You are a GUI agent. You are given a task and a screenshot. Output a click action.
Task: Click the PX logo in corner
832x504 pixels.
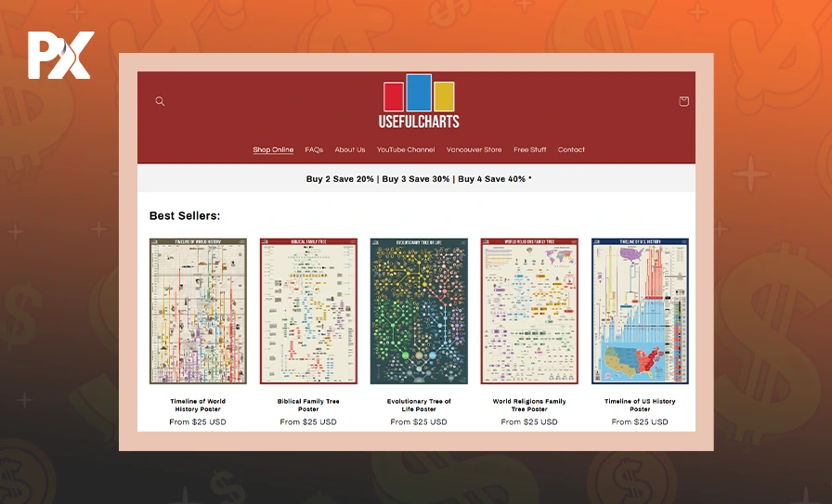tap(59, 56)
